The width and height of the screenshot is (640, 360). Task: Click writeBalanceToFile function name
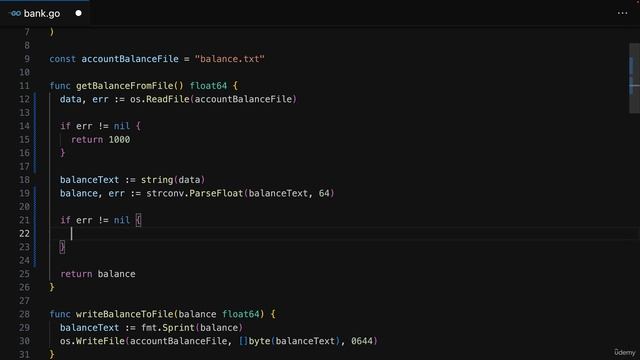[x=124, y=314]
